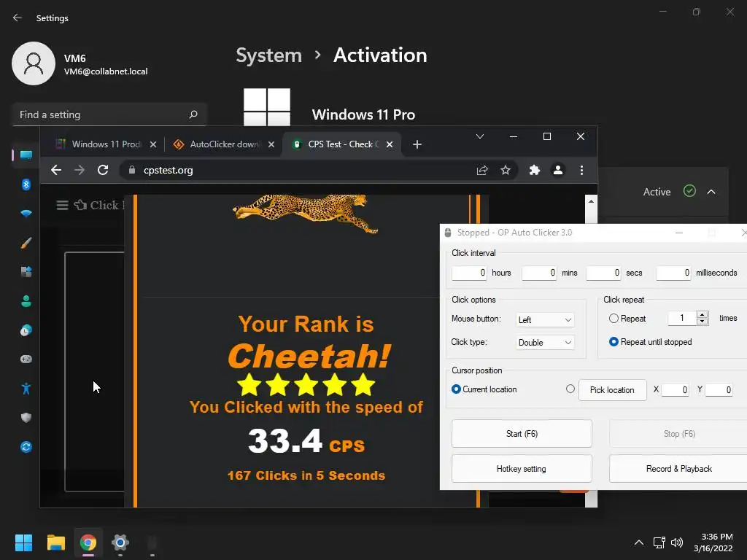Collapse Activation state Active expander

pos(711,192)
